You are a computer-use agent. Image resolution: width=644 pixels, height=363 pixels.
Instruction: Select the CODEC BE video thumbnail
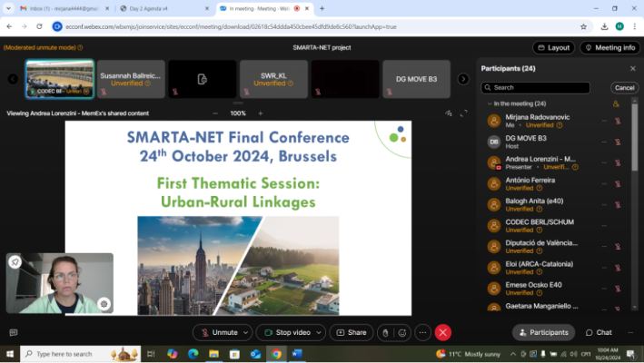coord(60,79)
